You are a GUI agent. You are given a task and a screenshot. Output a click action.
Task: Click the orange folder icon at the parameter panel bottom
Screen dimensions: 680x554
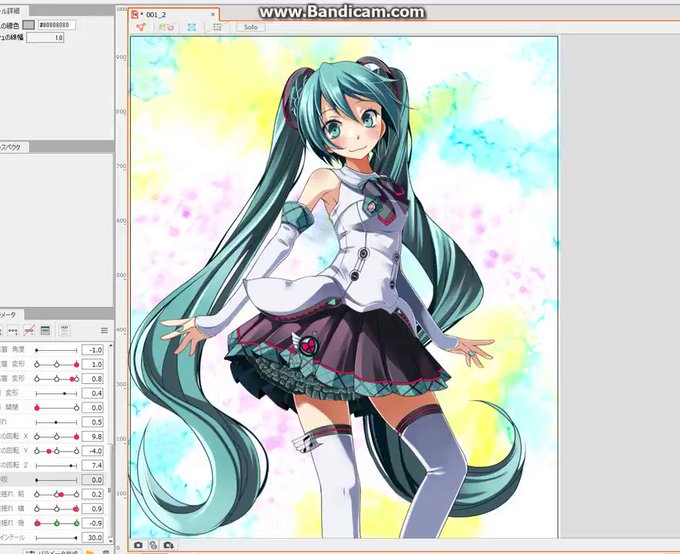tap(90, 552)
